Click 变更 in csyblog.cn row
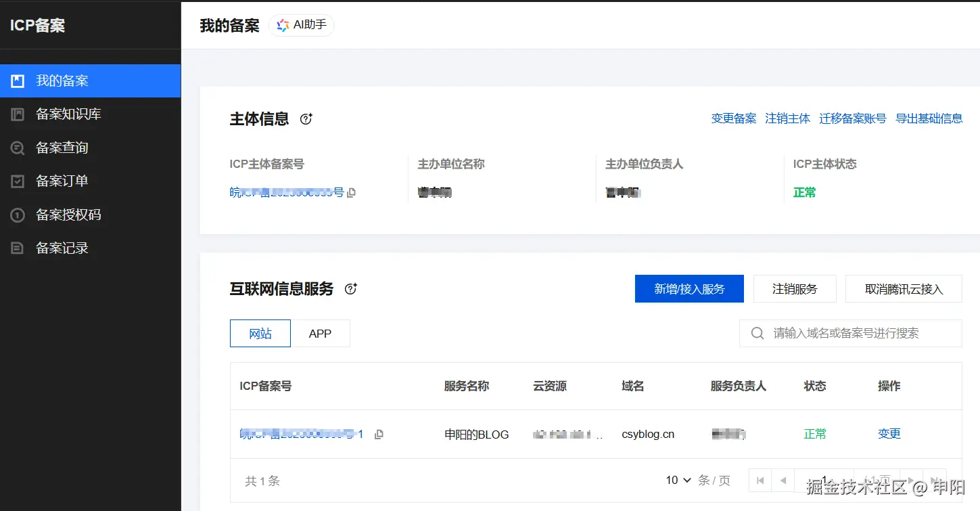 (x=889, y=434)
